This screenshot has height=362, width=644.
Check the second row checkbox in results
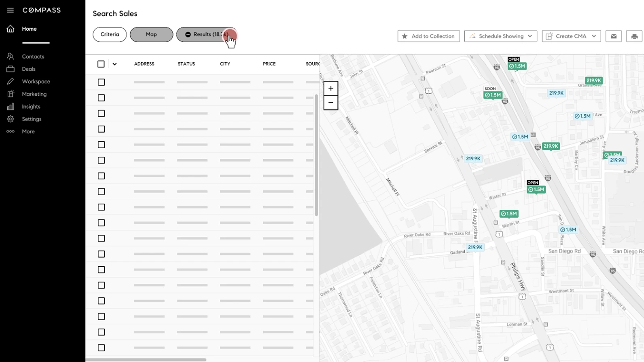tap(102, 98)
